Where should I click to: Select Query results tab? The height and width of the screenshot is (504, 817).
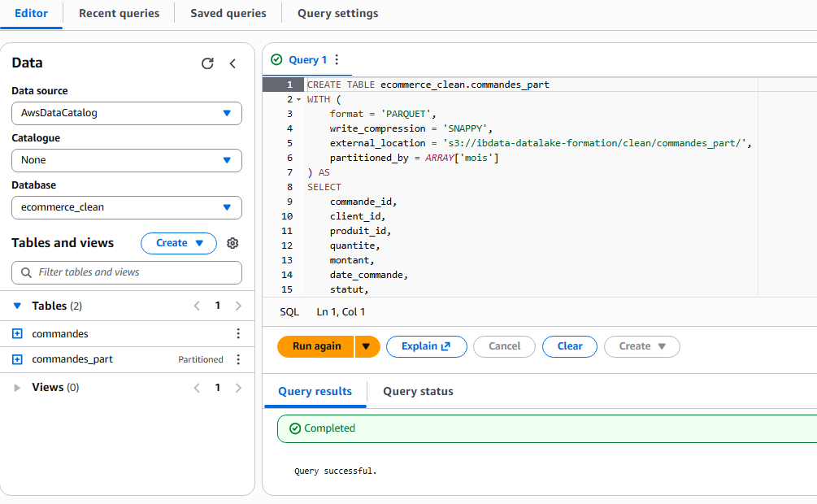tap(315, 392)
